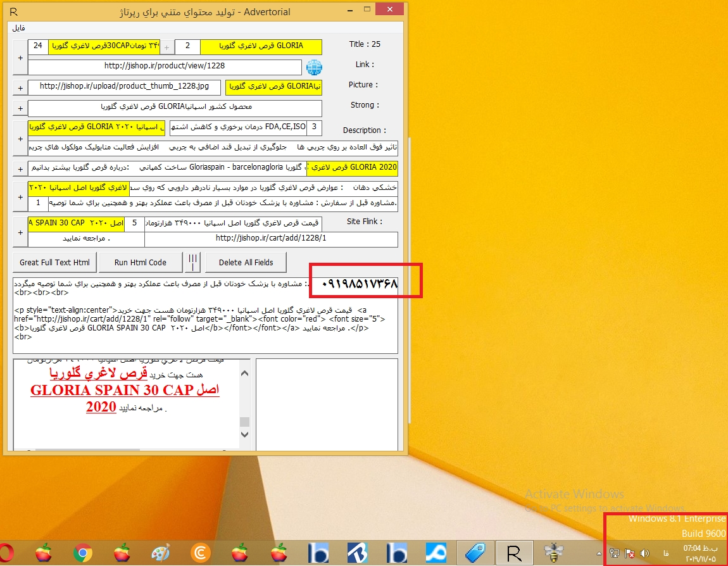
Task: Click plus button beside the Gloriaspain barcelonagloria row
Action: click(20, 169)
